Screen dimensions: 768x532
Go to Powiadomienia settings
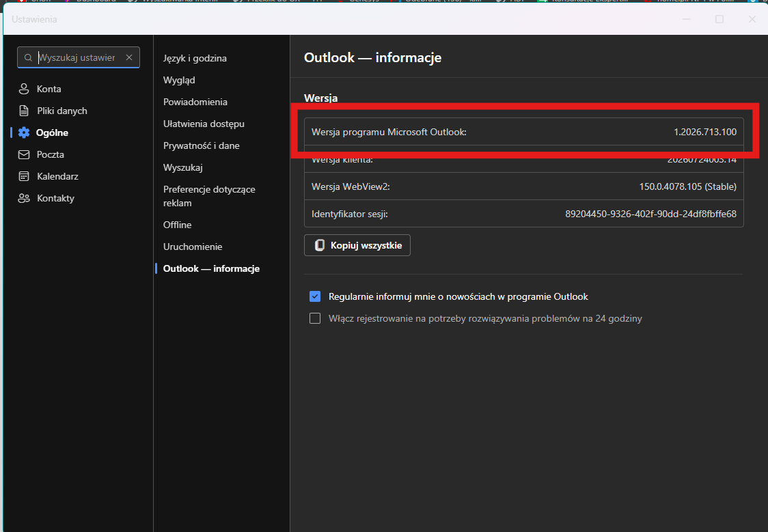coord(195,102)
